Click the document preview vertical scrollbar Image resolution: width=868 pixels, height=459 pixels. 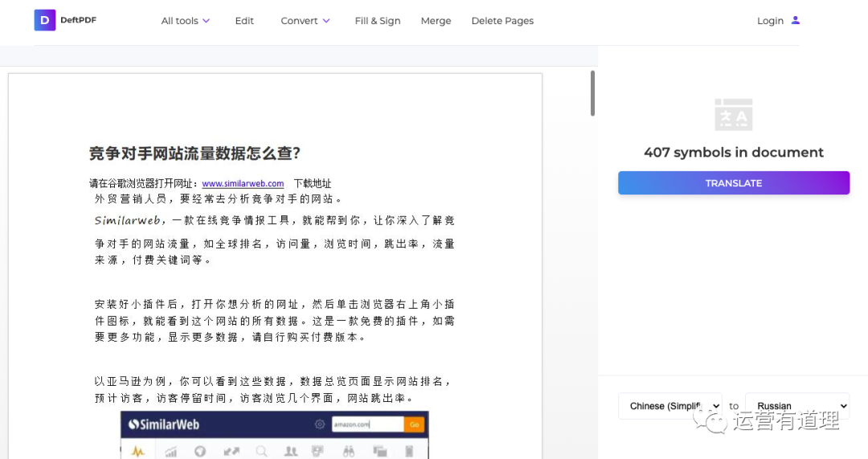tap(593, 93)
